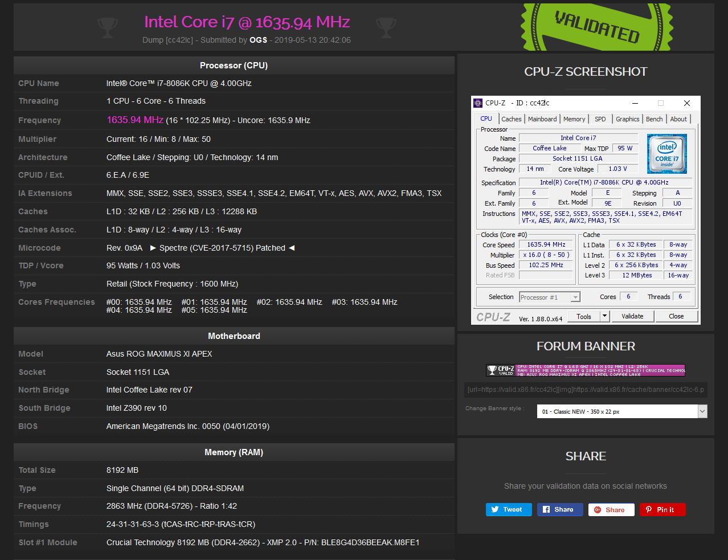Click the Core Voltage 1.03 V field

click(x=617, y=169)
